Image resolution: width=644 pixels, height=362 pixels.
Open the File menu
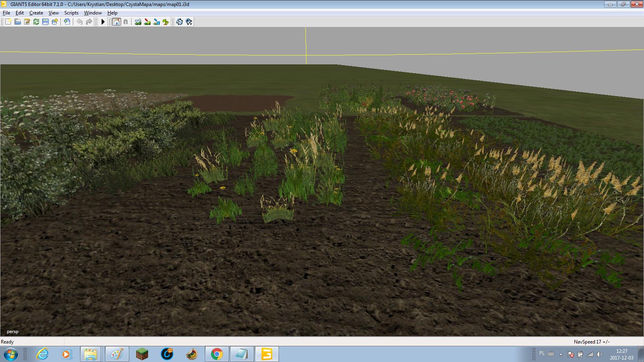[x=6, y=13]
